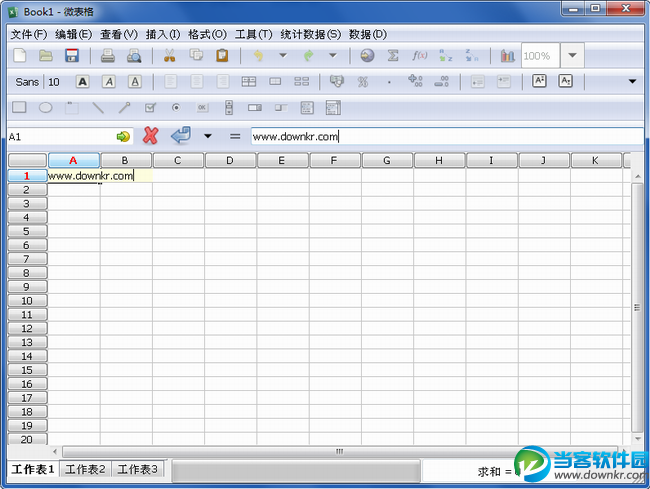Select the straight line drawing tool
Viewport: 650px width, 489px height.
pyautogui.click(x=98, y=108)
